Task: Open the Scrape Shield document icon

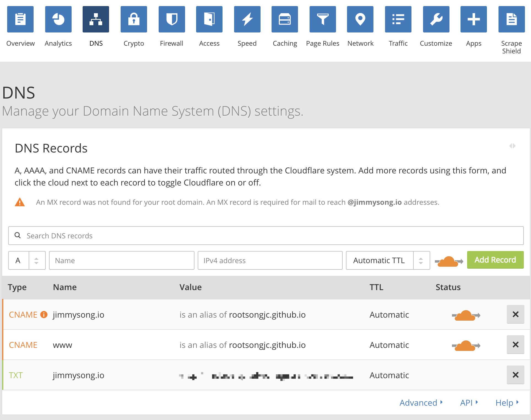Action: tap(512, 19)
